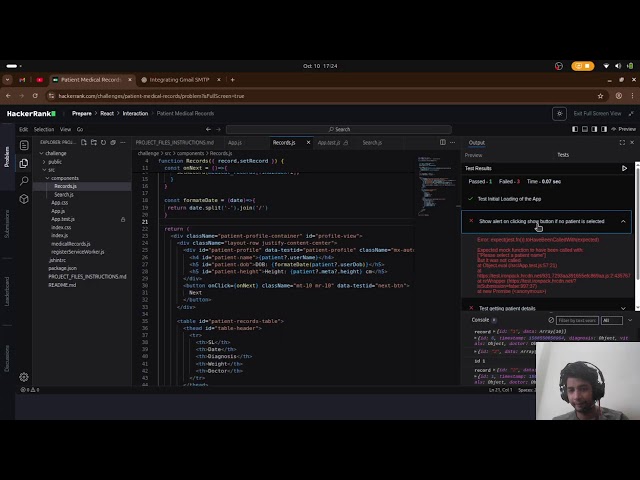Open editor more actions ellipsis
Viewport: 640px width, 480px height.
(453, 142)
